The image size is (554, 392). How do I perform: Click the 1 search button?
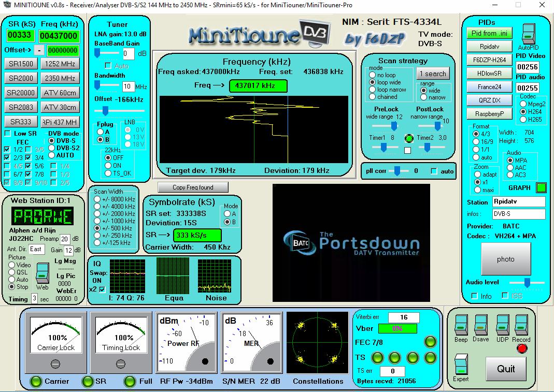pyautogui.click(x=433, y=74)
